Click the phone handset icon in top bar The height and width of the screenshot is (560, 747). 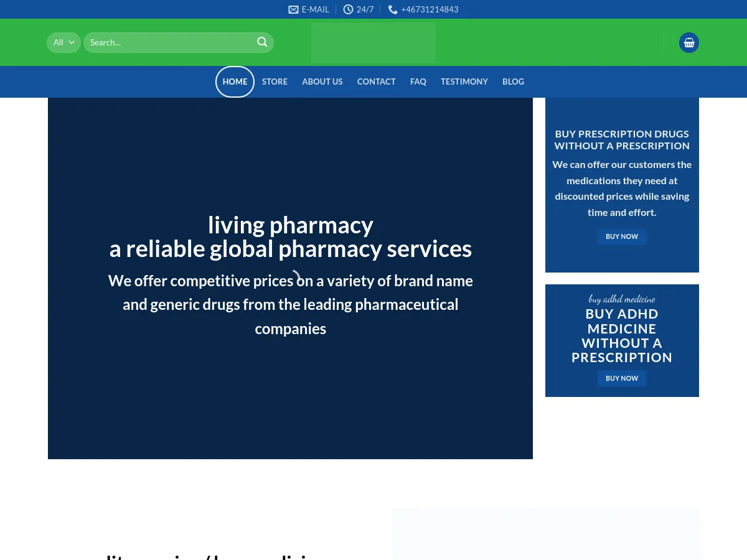pyautogui.click(x=393, y=9)
